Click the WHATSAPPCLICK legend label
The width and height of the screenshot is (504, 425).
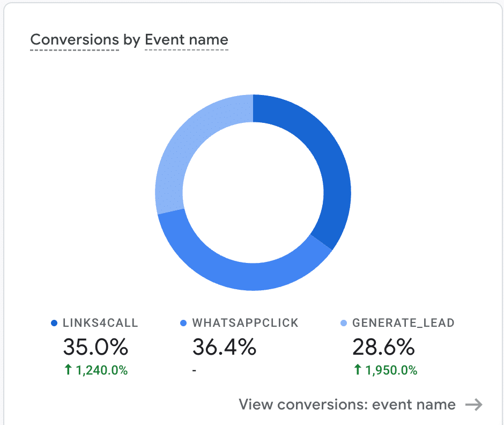pos(245,323)
